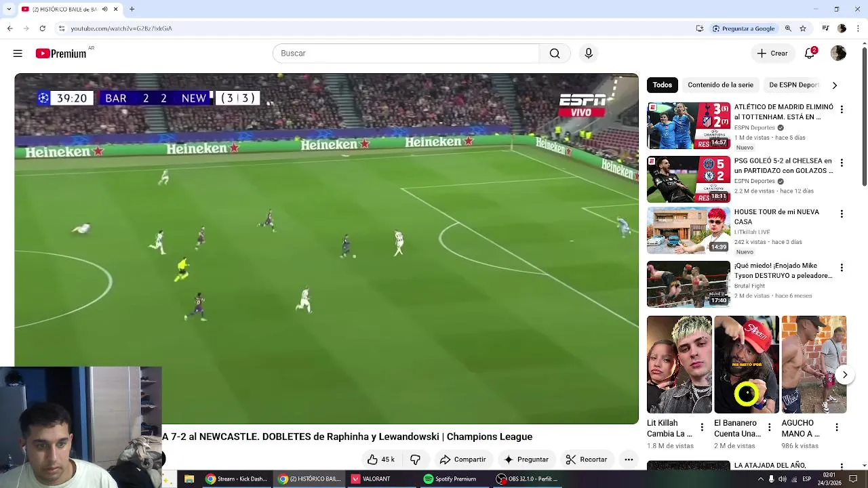Open OBS 32.1.0 from taskbar
The width and height of the screenshot is (868, 488).
[x=527, y=479]
